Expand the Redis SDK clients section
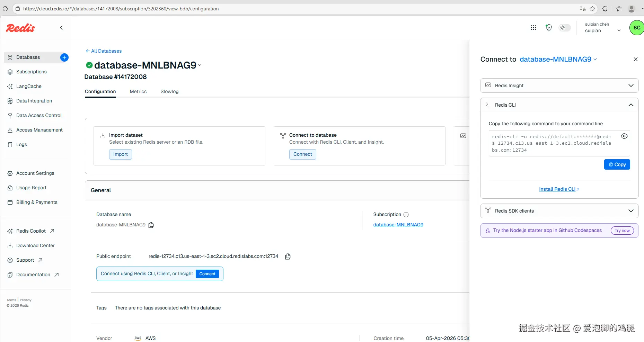Viewport: 644px width, 342px height. tap(559, 211)
